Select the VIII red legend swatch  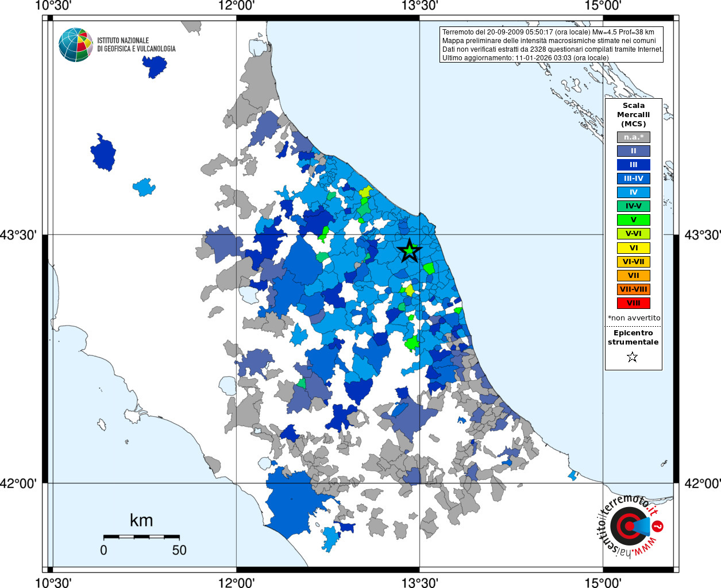pyautogui.click(x=634, y=303)
